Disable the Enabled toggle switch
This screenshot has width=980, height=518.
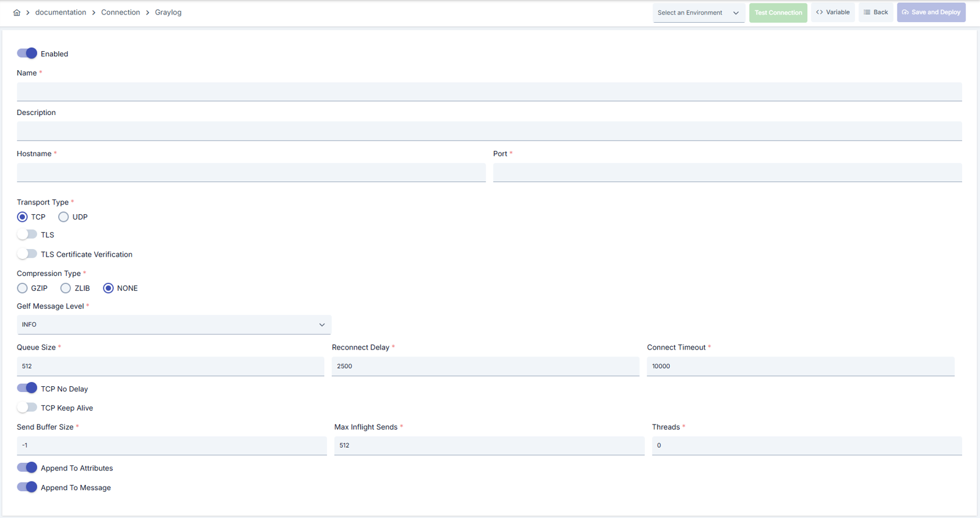pyautogui.click(x=27, y=53)
